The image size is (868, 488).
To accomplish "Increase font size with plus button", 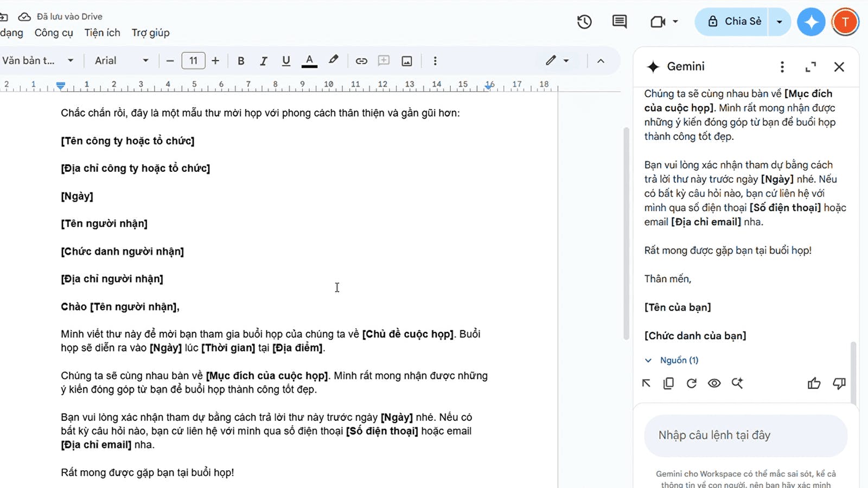I will pyautogui.click(x=215, y=61).
